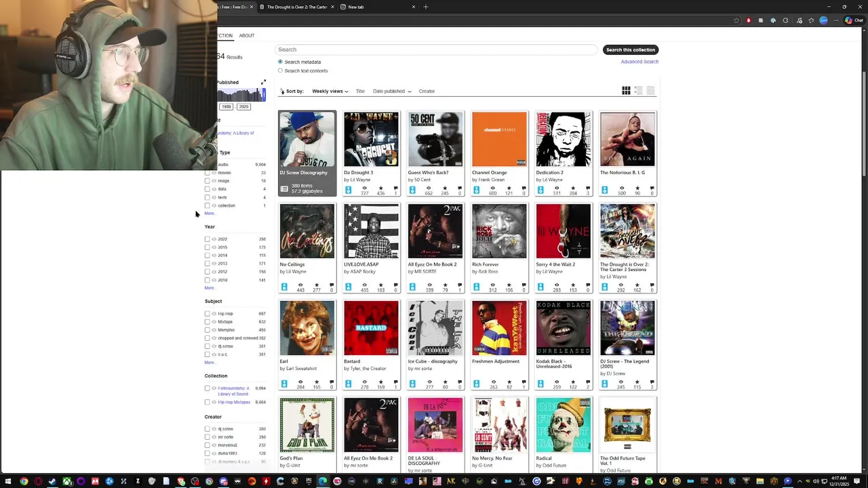Close the New tab tab
The width and height of the screenshot is (868, 488).
[x=413, y=7]
